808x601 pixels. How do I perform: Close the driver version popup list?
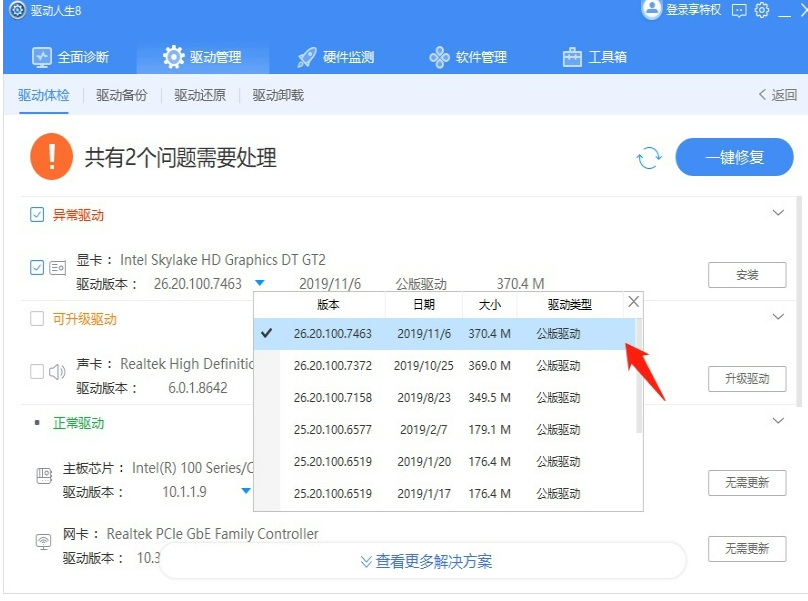point(633,302)
